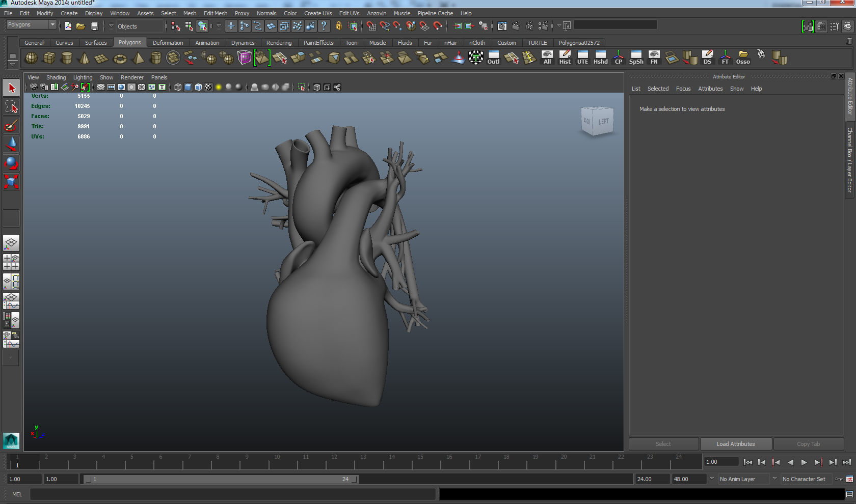Switch to the nCloth shelf tab
This screenshot has height=504, width=856.
point(477,43)
